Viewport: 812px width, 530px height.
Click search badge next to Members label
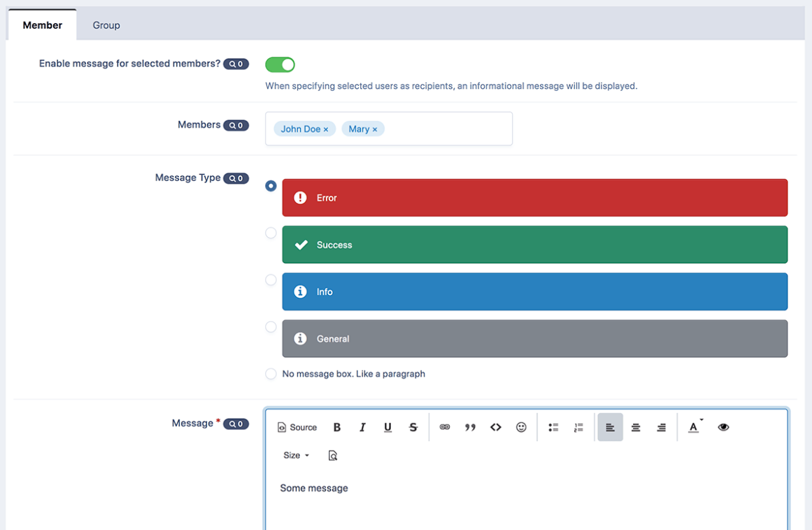236,125
